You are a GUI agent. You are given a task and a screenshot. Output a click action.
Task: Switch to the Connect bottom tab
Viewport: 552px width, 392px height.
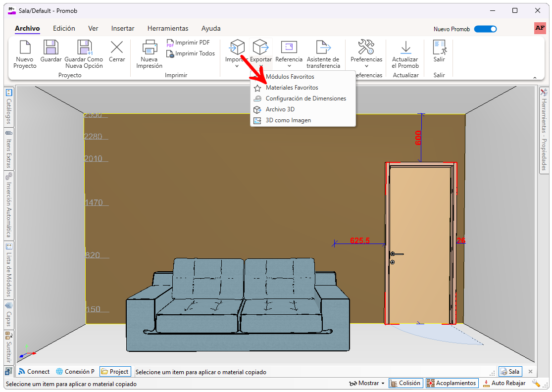click(x=34, y=372)
